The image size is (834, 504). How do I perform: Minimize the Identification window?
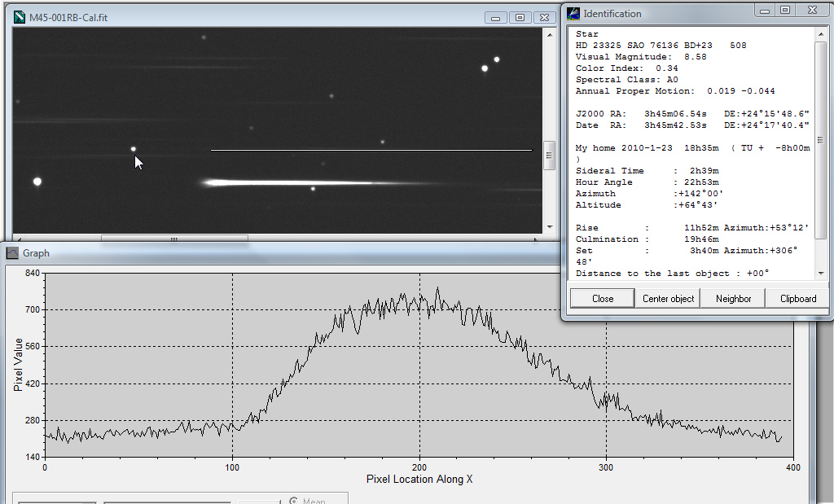(x=764, y=10)
